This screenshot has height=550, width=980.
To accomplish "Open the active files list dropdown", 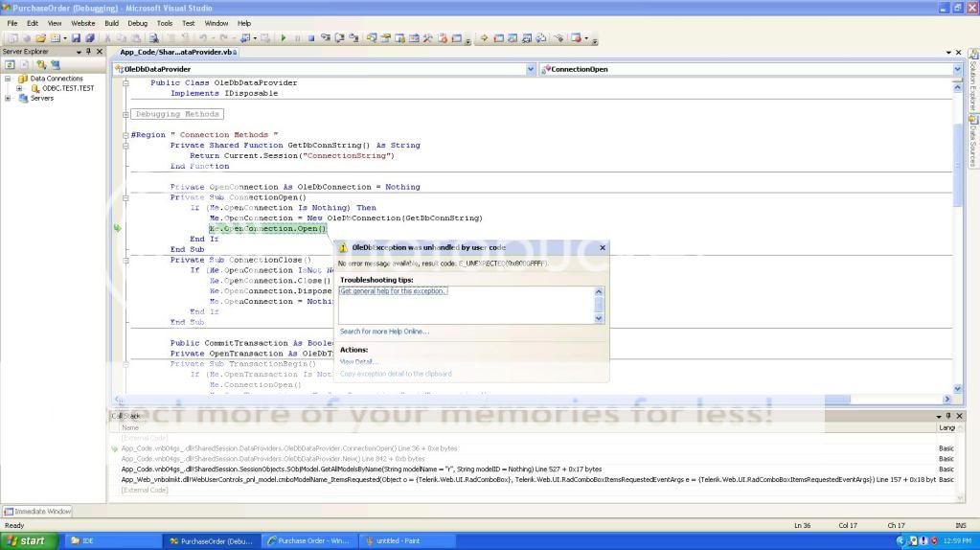I will point(948,53).
